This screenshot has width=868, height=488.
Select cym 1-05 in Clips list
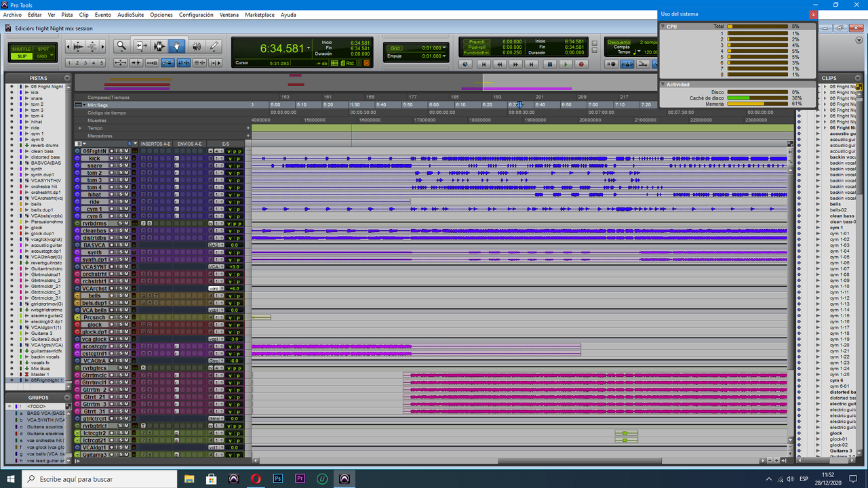point(840,257)
